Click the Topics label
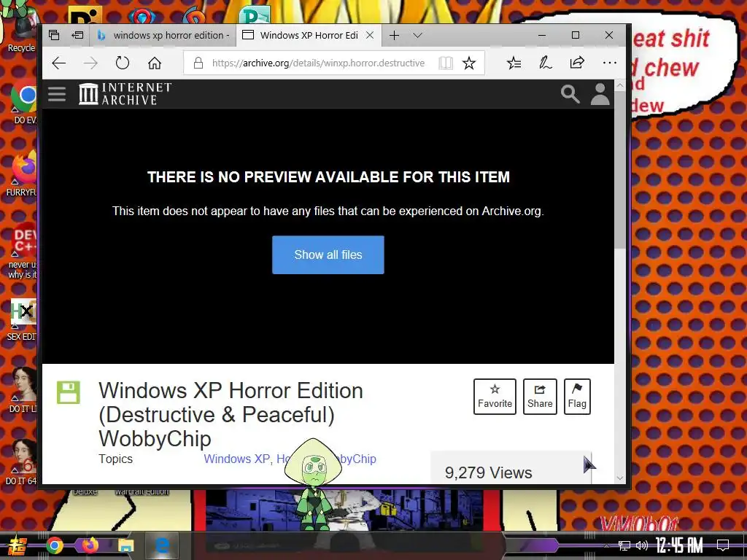The image size is (747, 560). [115, 459]
